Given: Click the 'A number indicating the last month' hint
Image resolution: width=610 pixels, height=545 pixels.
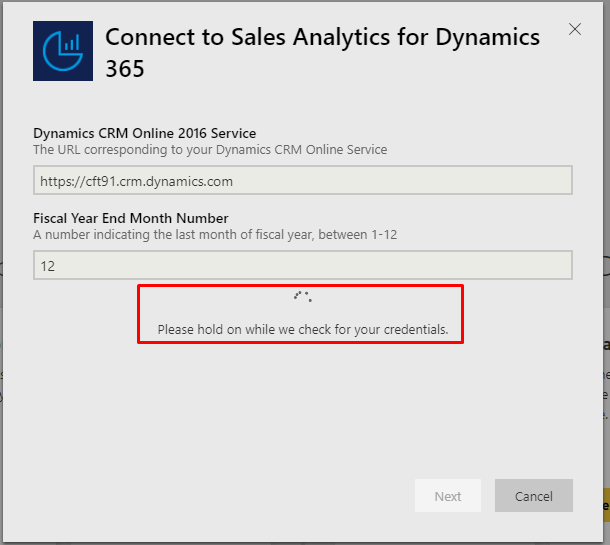Looking at the screenshot, I should click(x=215, y=235).
